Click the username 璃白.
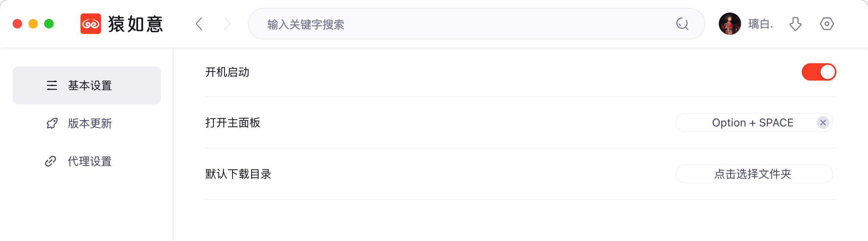Viewport: 868px width, 241px height. [x=761, y=24]
